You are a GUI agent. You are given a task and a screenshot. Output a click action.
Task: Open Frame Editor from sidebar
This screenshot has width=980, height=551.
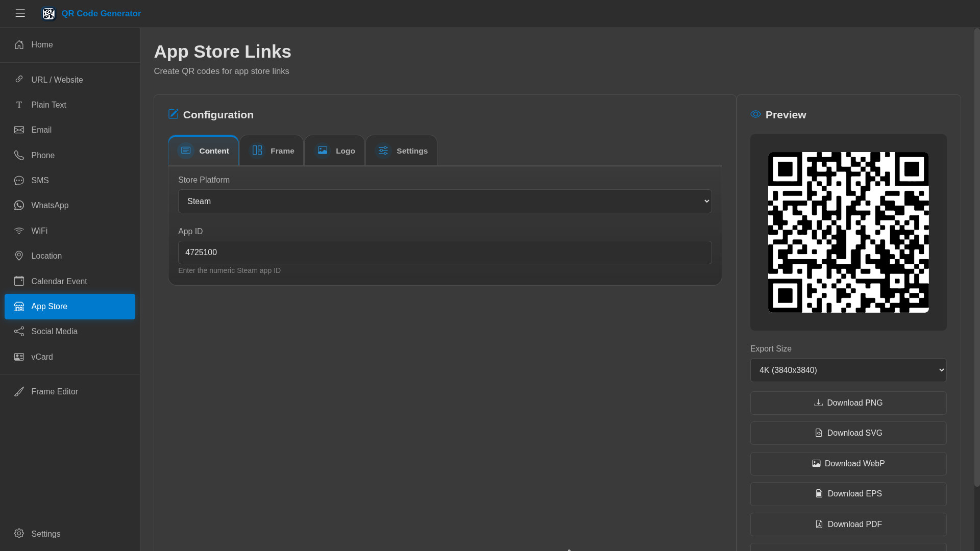tap(70, 392)
